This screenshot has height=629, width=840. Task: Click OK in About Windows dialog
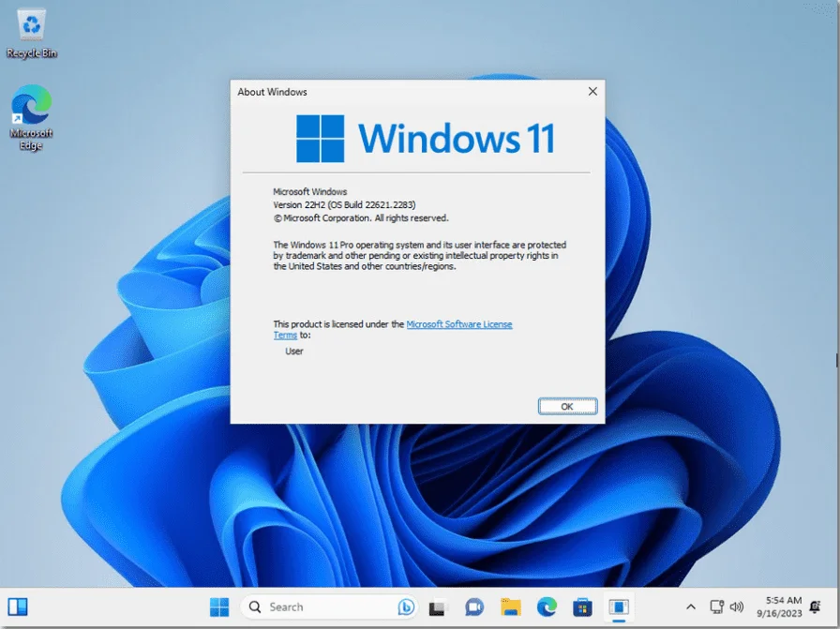[567, 407]
